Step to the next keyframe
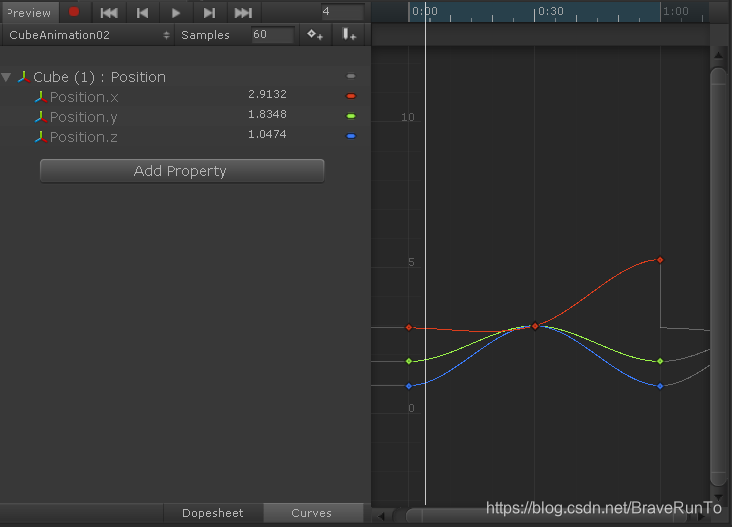The image size is (732, 527). tap(209, 13)
